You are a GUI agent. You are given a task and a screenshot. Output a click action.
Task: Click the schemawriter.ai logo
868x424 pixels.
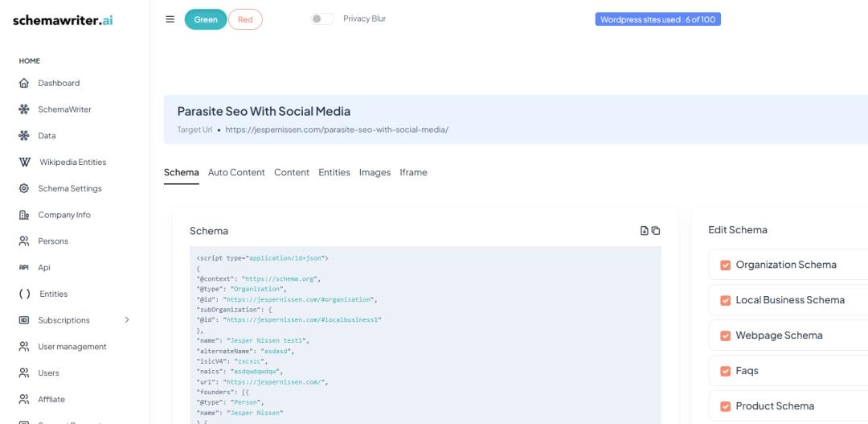(x=63, y=20)
